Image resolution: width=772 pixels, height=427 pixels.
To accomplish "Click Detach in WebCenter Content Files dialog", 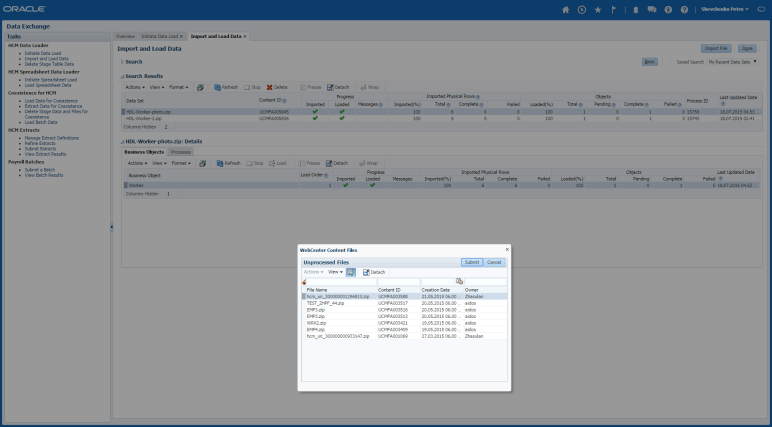I will pos(374,272).
